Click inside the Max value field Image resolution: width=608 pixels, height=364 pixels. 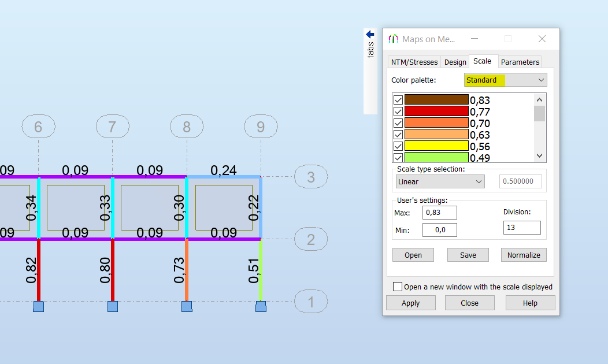click(440, 213)
